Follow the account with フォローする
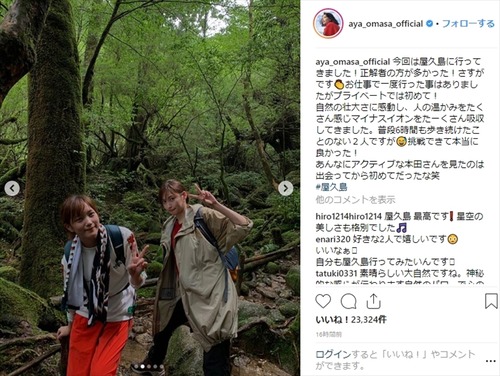The width and height of the screenshot is (500, 376). tap(468, 24)
